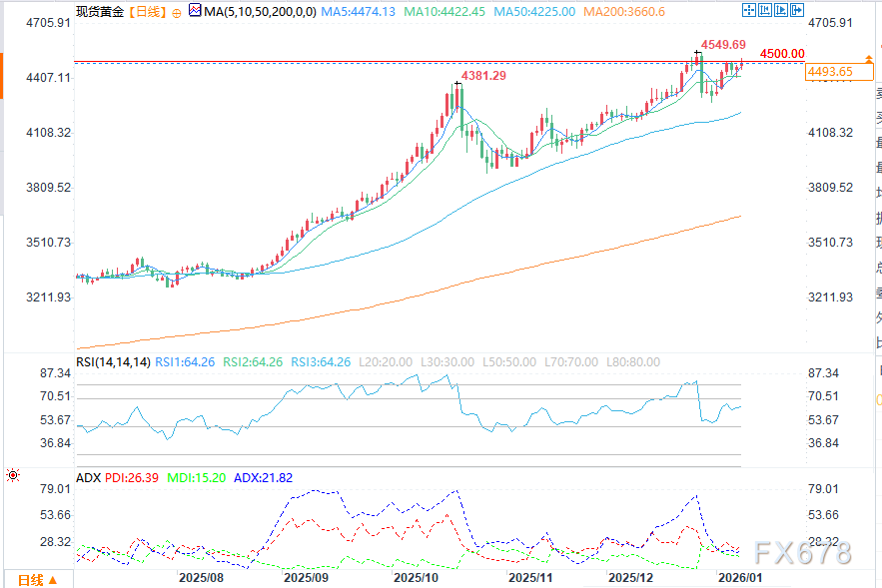Click the orange circled-plus icon beside 日线

tap(176, 12)
